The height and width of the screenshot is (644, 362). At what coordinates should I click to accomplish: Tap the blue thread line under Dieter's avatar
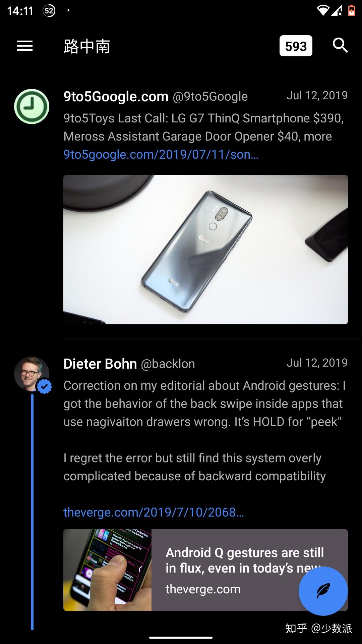[32, 512]
